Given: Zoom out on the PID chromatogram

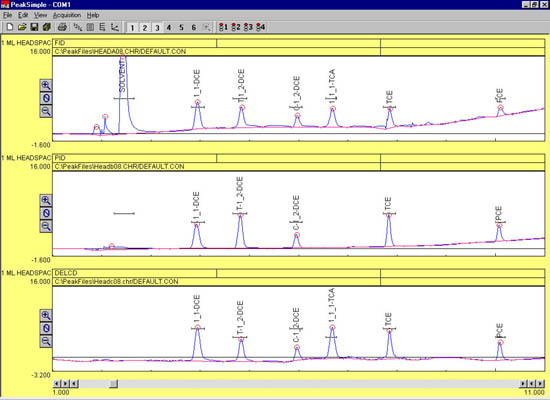Looking at the screenshot, I should [46, 226].
